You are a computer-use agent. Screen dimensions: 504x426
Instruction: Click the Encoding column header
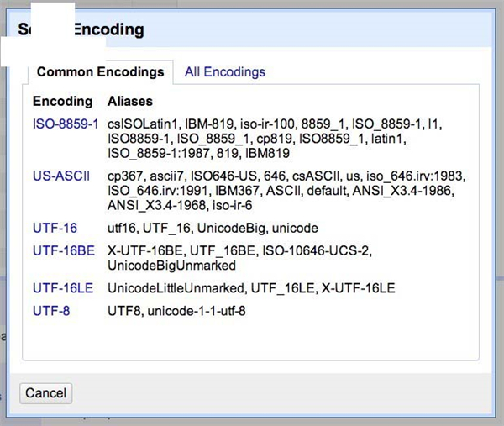[62, 102]
